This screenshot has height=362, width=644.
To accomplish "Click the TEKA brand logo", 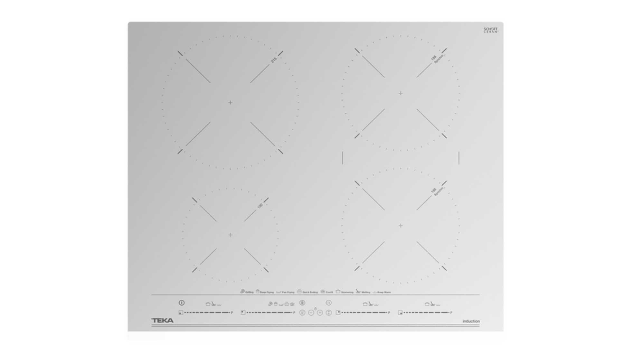I will (x=162, y=320).
